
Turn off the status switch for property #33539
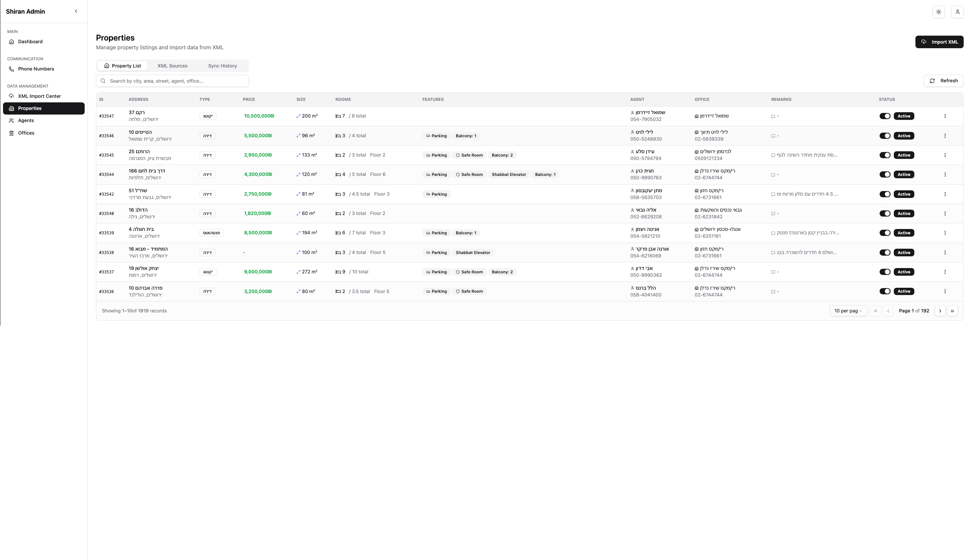(x=885, y=233)
